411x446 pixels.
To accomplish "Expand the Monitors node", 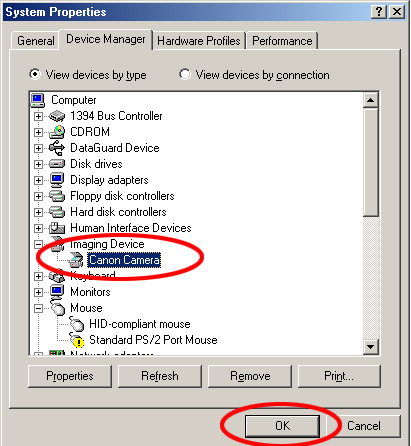I will coord(38,292).
